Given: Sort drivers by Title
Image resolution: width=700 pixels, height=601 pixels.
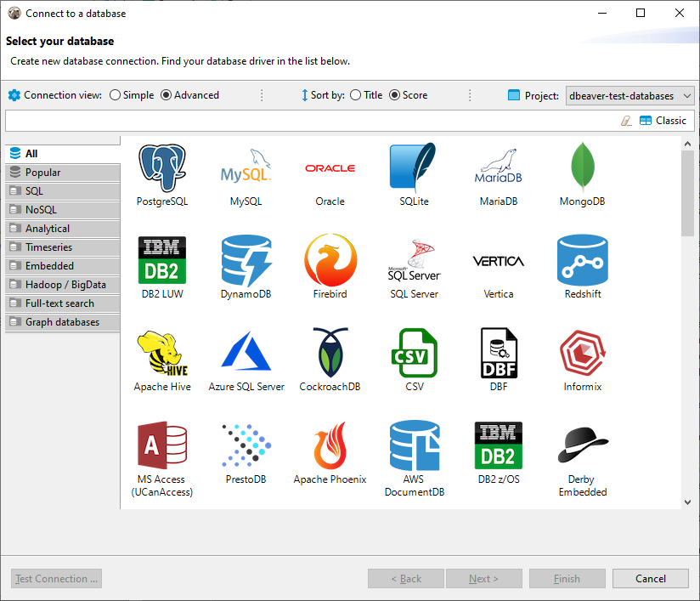Looking at the screenshot, I should (x=356, y=95).
